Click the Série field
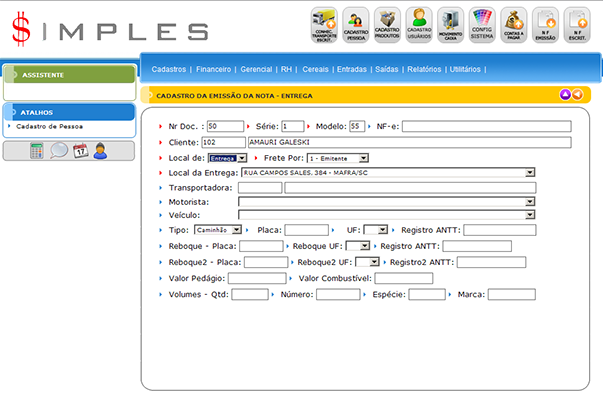The image size is (603, 393). (293, 126)
